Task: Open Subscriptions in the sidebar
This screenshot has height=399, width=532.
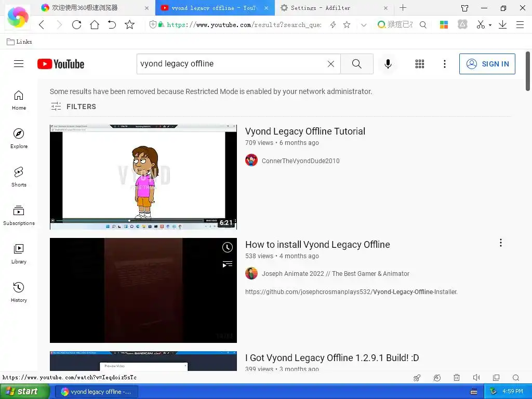Action: (19, 216)
